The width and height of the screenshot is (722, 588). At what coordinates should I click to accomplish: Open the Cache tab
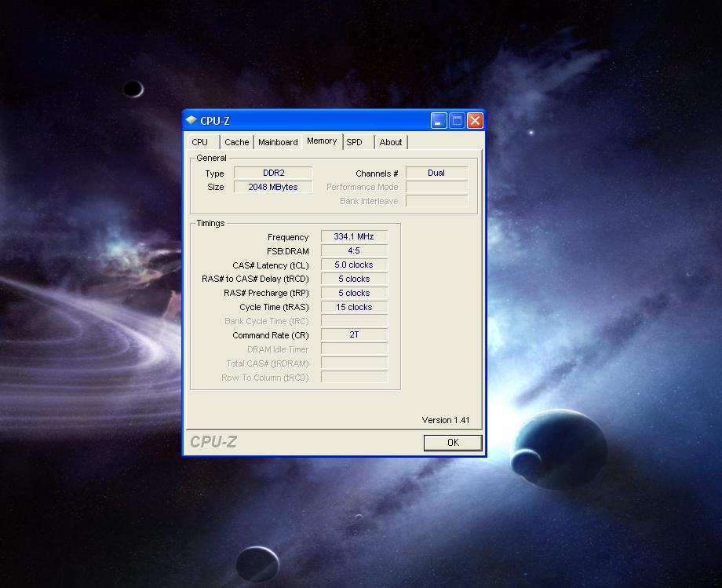(237, 142)
